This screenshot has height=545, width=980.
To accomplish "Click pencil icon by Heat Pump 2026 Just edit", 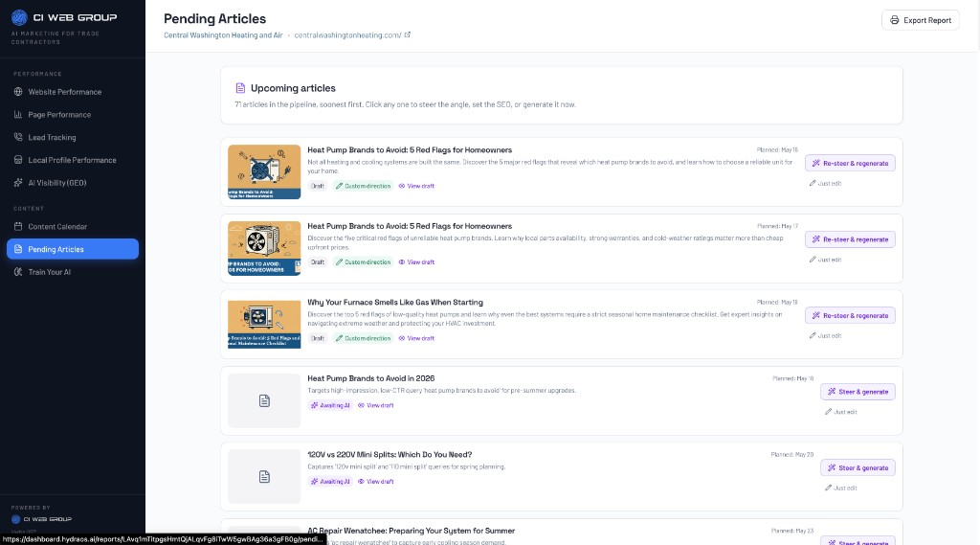I will [828, 412].
